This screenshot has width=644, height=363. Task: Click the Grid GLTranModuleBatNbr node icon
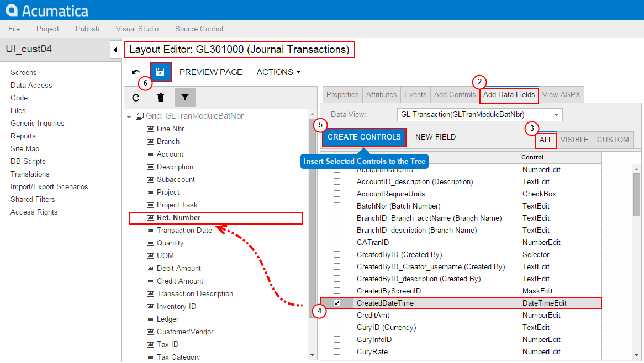(x=139, y=116)
